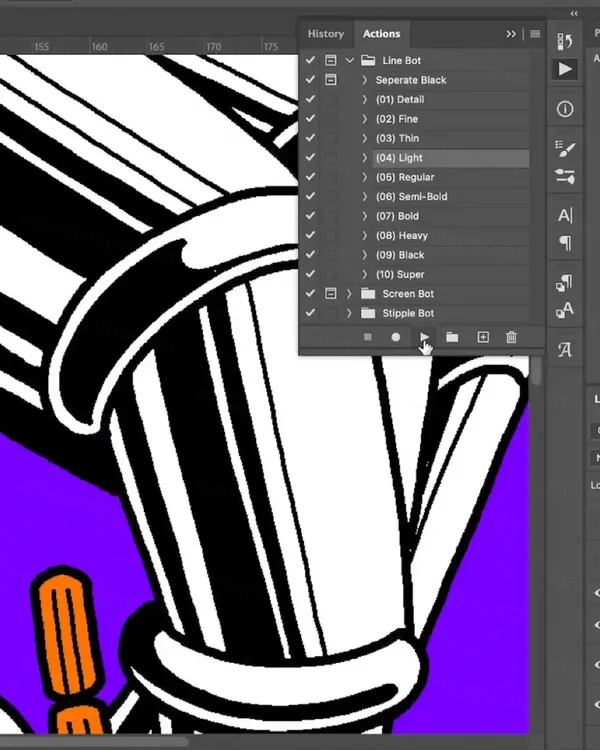The height and width of the screenshot is (750, 600).
Task: Open the Brush Settings panel icon
Action: coord(565,150)
